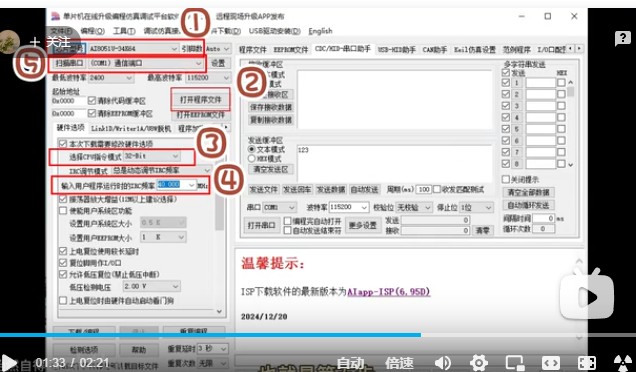Switch to the 范例程序 tab
The width and height of the screenshot is (636, 372).
516,49
